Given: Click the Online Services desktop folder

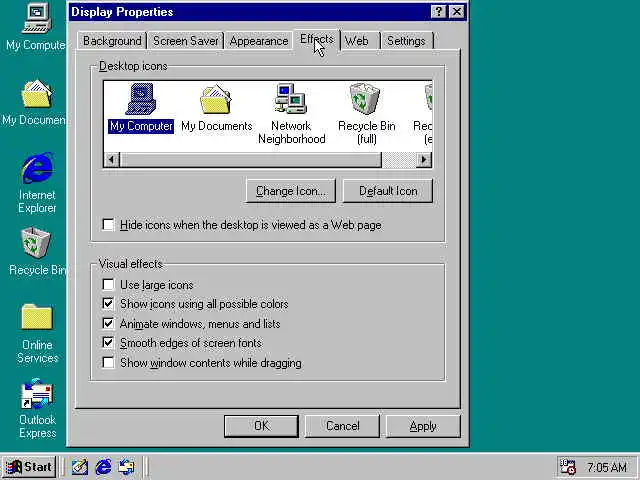Looking at the screenshot, I should tap(37, 333).
